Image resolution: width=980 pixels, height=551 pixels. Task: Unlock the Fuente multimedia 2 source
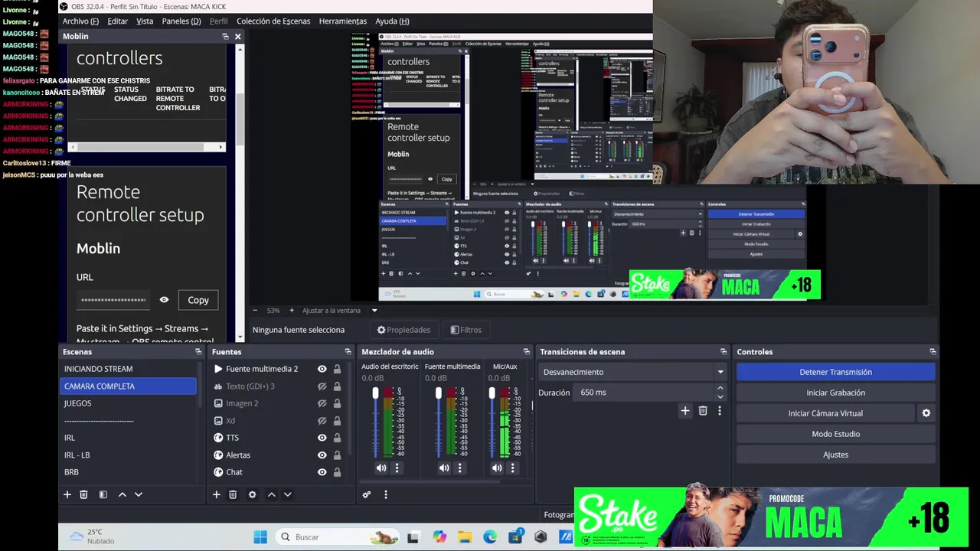(x=337, y=369)
